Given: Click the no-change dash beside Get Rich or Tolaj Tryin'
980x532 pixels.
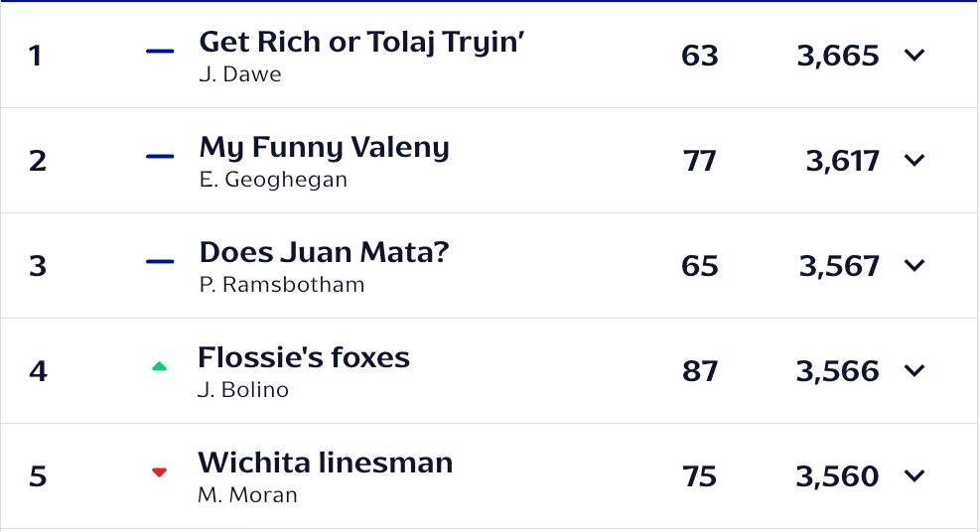Looking at the screenshot, I should (x=160, y=52).
